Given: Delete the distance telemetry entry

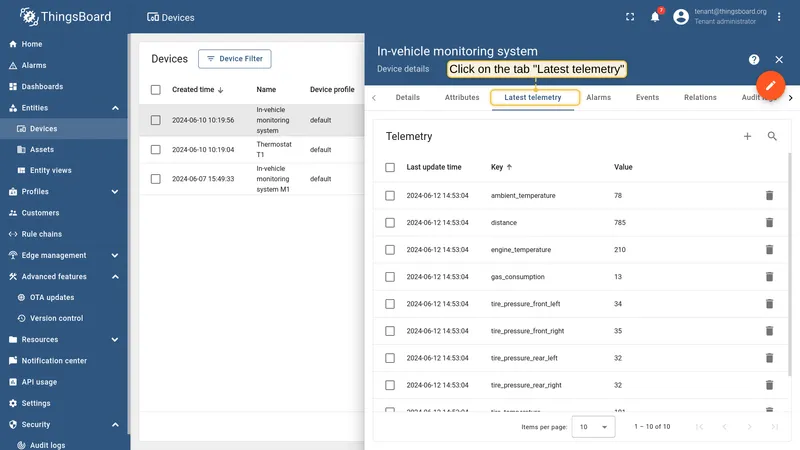Looking at the screenshot, I should [769, 222].
